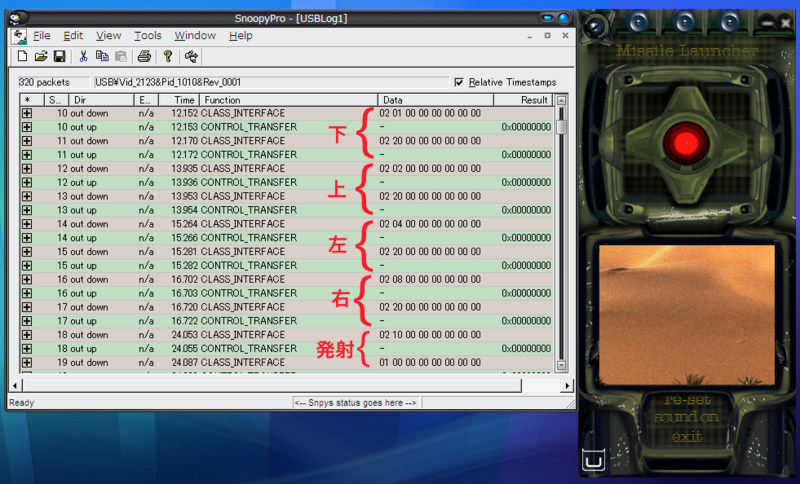Click the device ID field USB¥Vid_2123&Pid_1010&Rev_0001
This screenshot has height=484, width=800.
tap(270, 82)
